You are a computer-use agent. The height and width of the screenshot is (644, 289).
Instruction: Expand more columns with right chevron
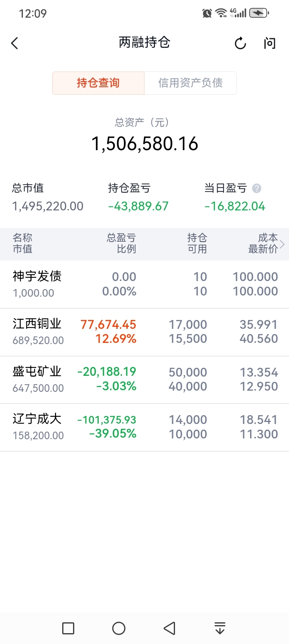tap(282, 244)
